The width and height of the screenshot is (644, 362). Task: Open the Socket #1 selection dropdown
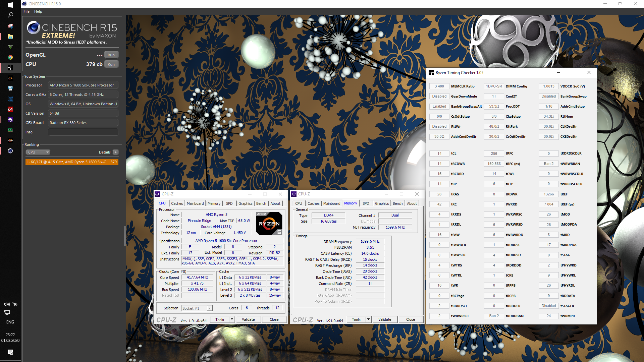[x=197, y=308]
